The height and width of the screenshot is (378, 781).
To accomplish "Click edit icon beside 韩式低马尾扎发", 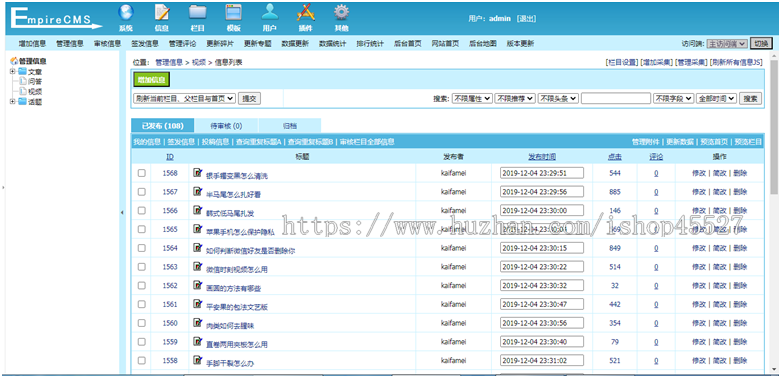I will [x=197, y=210].
